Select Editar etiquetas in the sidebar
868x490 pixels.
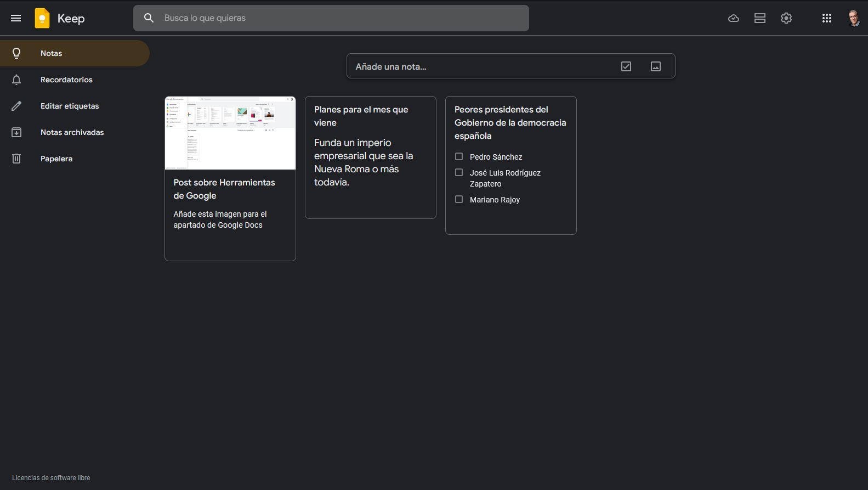(70, 106)
